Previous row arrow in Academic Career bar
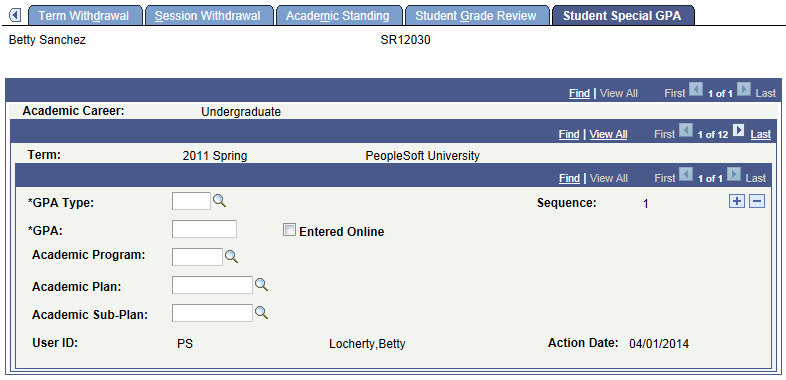 [696, 90]
